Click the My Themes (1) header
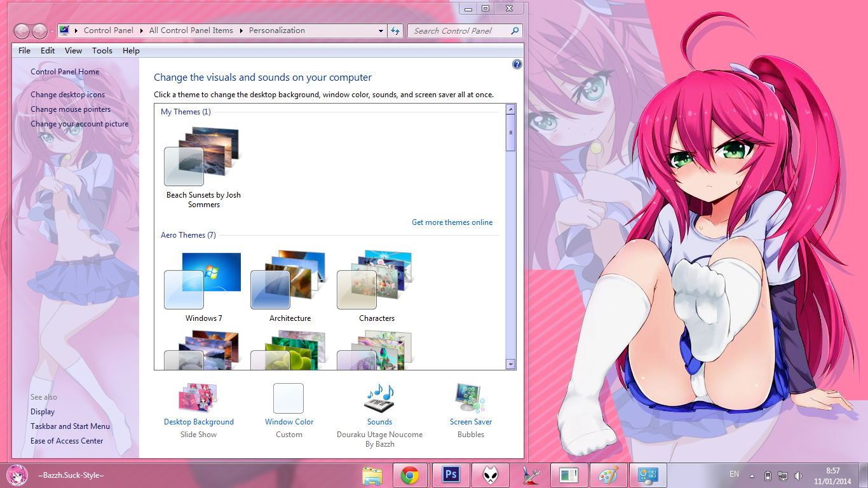The width and height of the screenshot is (868, 488). point(186,112)
